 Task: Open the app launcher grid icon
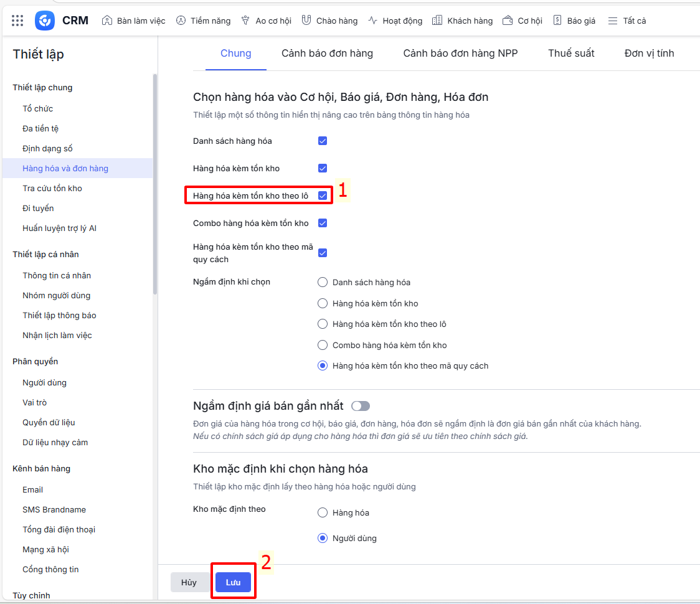tap(17, 21)
